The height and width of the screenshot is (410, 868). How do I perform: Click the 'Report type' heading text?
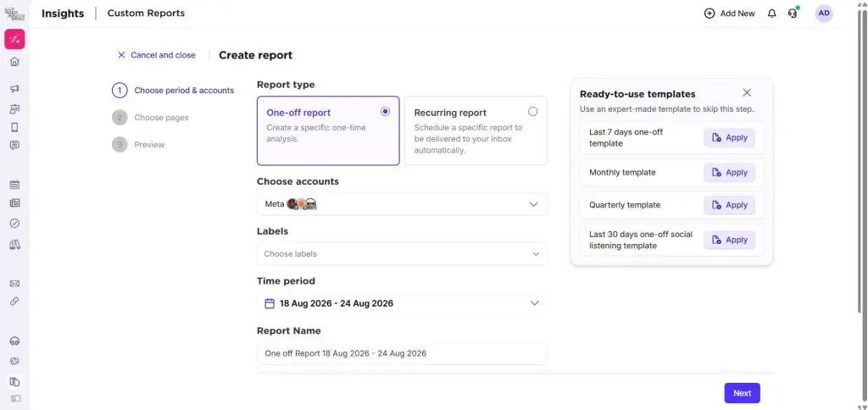(286, 85)
